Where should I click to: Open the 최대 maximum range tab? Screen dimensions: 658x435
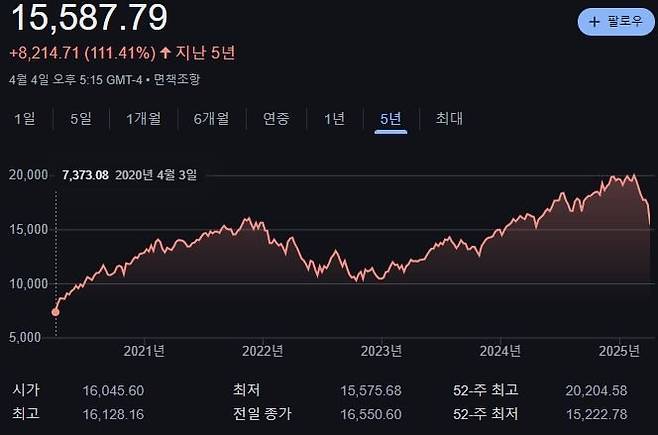449,119
